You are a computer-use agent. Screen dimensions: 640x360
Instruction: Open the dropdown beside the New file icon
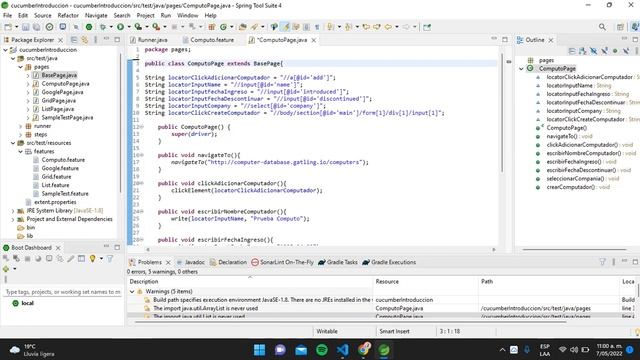tap(17, 27)
